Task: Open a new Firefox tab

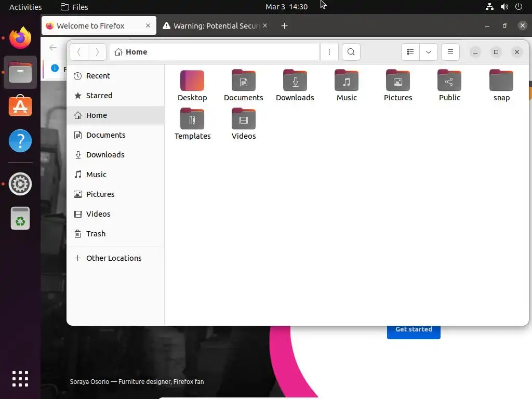Action: [284, 26]
